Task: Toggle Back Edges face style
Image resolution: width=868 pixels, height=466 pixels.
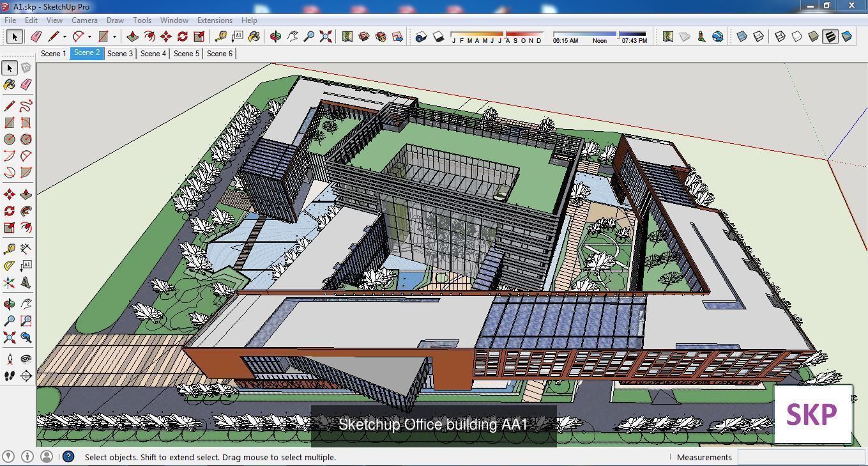Action: (759, 36)
